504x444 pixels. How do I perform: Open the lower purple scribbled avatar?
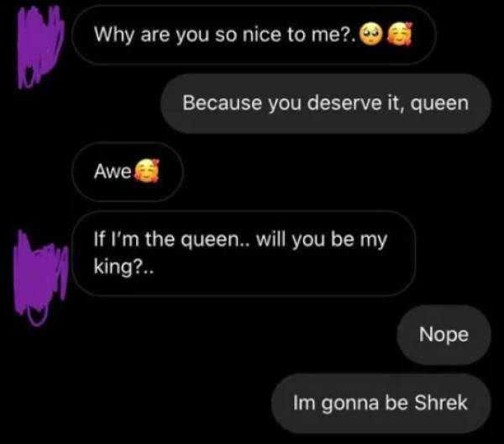(x=40, y=277)
